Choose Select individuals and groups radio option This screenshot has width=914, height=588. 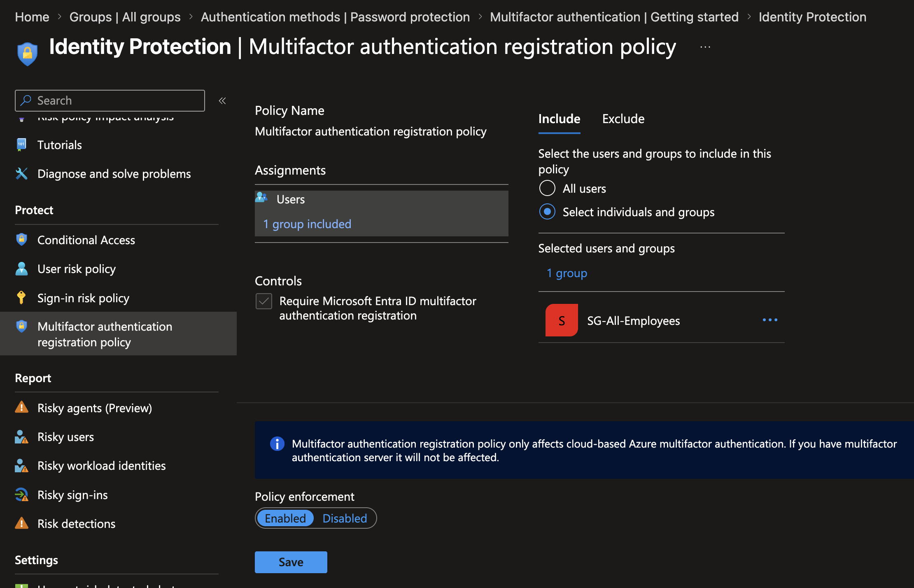(547, 212)
